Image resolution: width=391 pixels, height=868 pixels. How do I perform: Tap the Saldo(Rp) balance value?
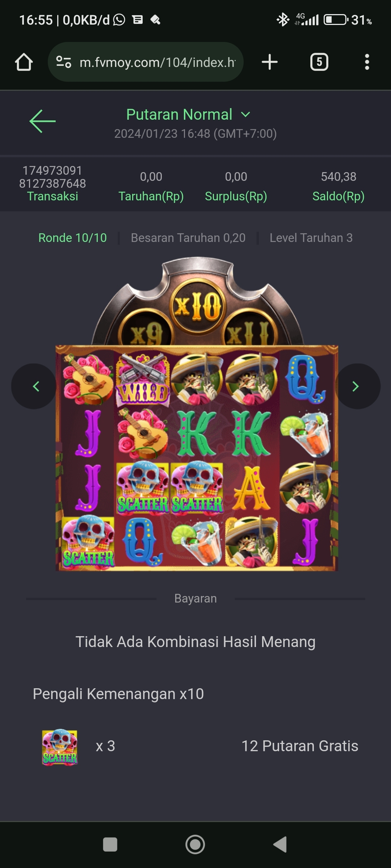coord(339,177)
